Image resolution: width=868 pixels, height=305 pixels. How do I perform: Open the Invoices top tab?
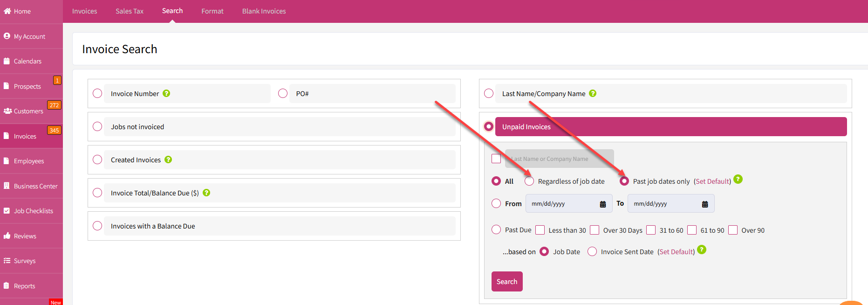click(x=85, y=11)
